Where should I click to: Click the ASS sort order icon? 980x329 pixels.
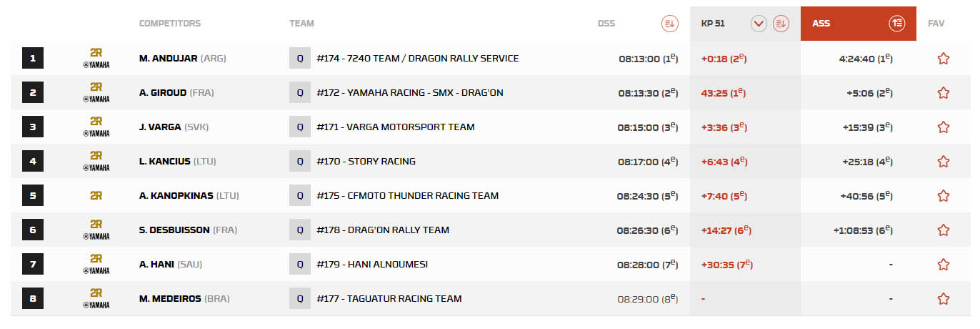coord(897,24)
